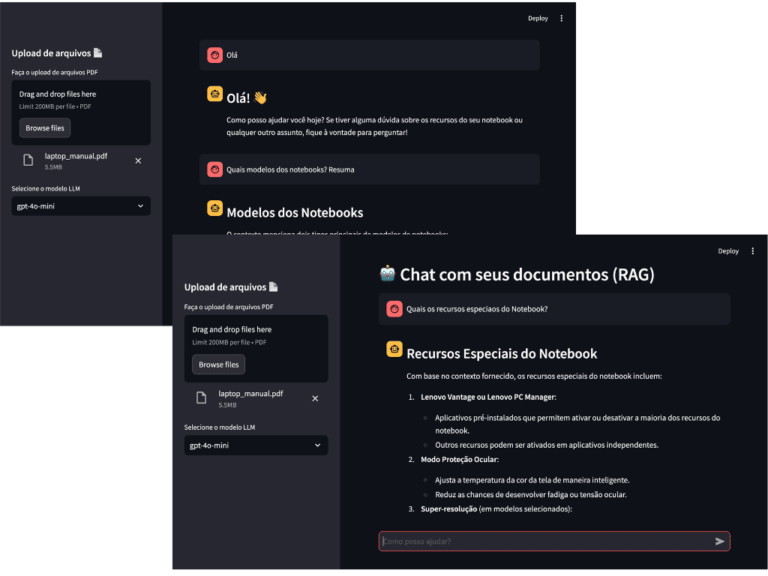Remove laptop_manual.pdf in the back window sidebar
The image size is (768, 576).
click(x=138, y=160)
